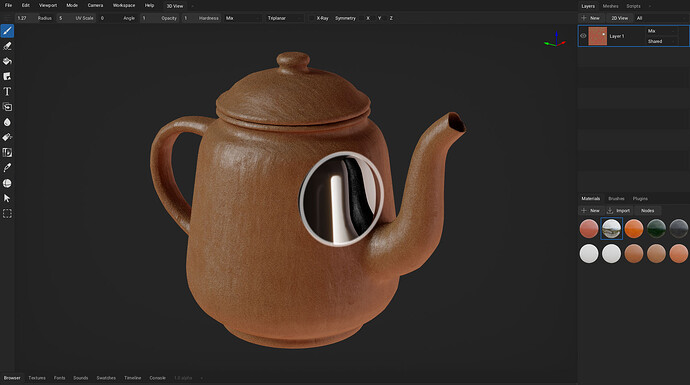Open the Swatches tab
Screen dimensions: 690x385
pos(106,378)
